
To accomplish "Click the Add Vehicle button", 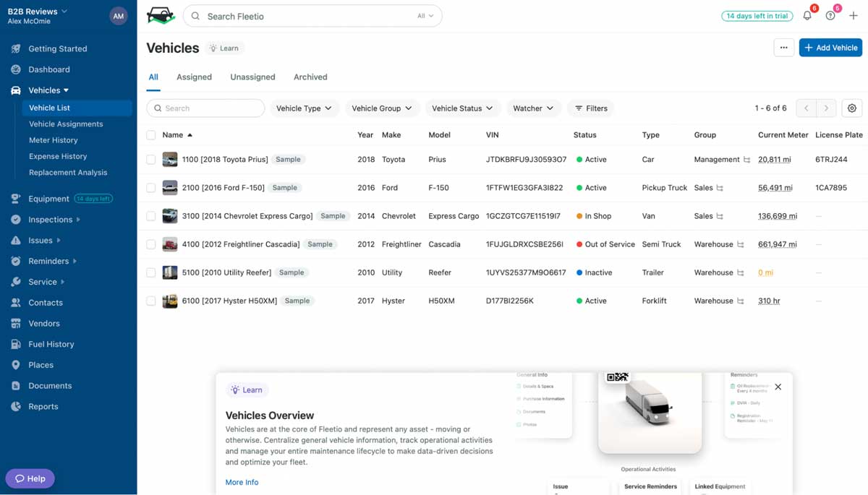I will [830, 48].
